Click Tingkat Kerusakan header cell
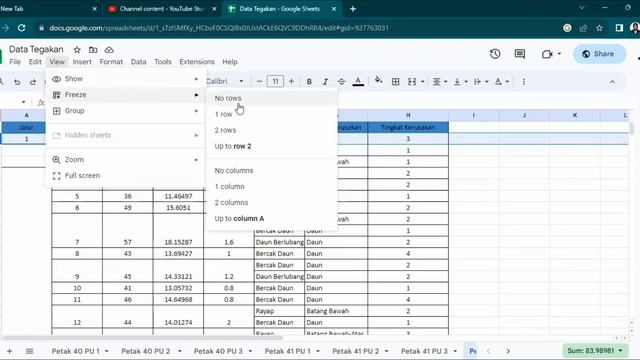640x360 pixels. tap(408, 127)
